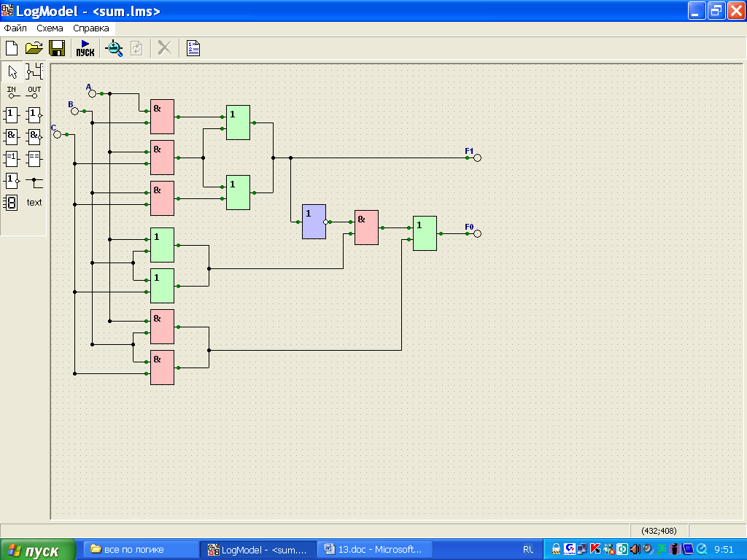Click the grayed delete X icon
This screenshot has height=560, width=747.
(164, 48)
